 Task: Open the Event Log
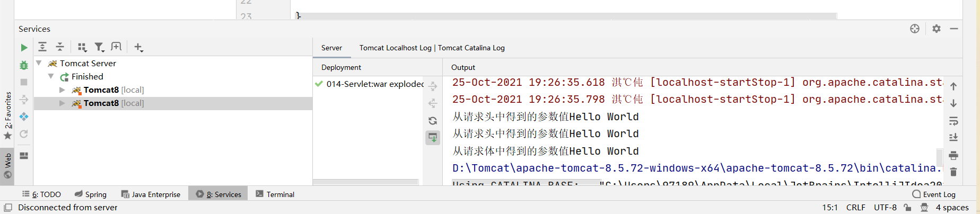point(934,194)
